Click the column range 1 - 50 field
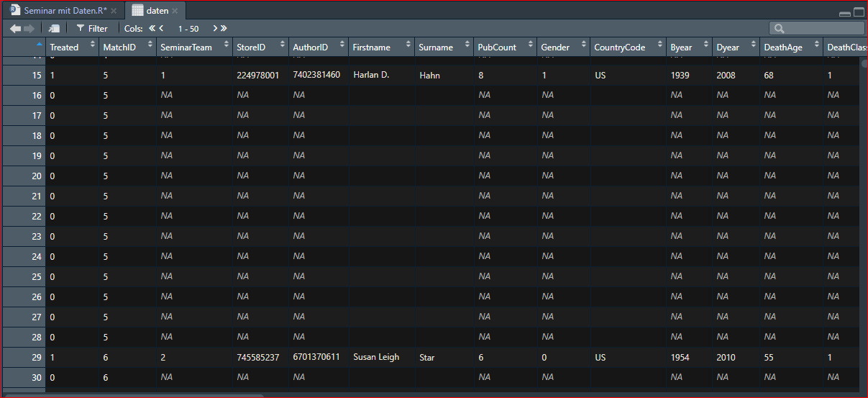 coord(188,29)
